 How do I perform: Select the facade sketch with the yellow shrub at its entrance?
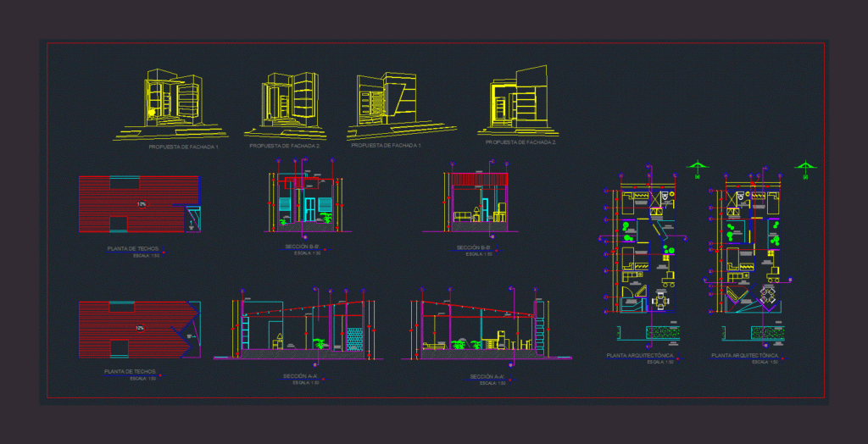(170, 104)
